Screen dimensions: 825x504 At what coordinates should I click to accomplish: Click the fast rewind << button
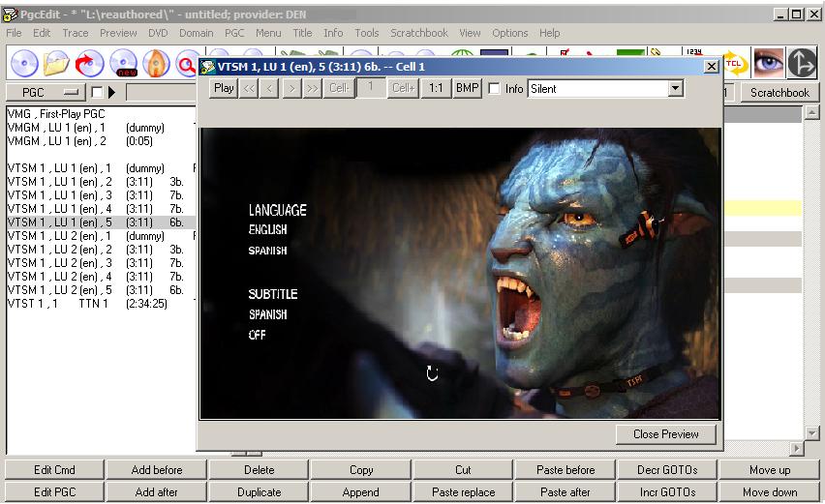point(249,88)
